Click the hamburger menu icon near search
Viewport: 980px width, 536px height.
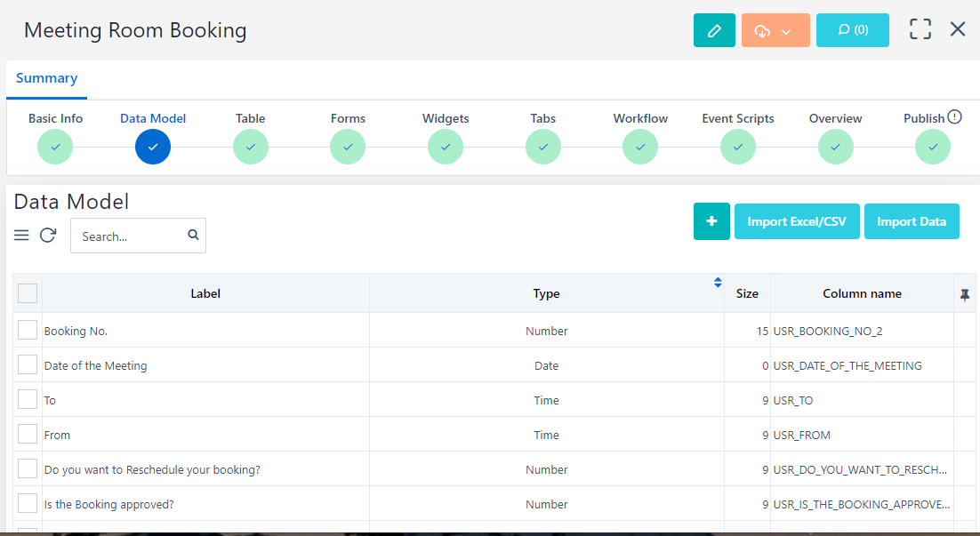[22, 236]
